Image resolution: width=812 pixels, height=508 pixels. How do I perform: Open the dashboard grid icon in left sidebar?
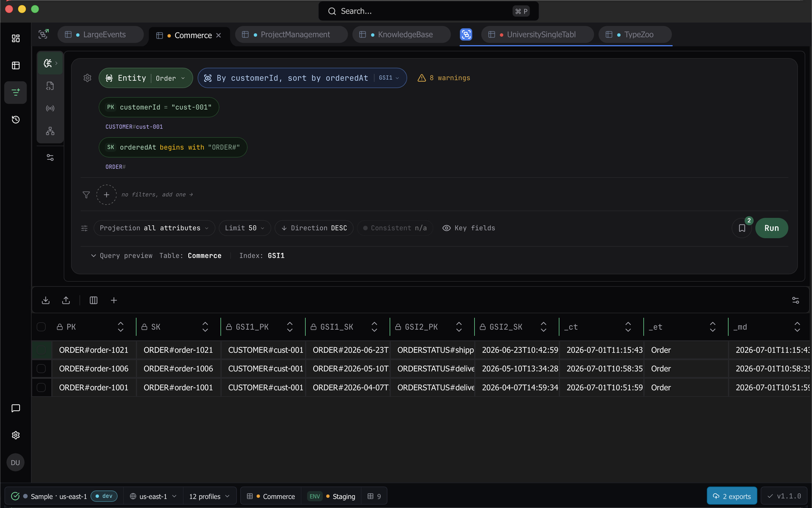(x=16, y=38)
